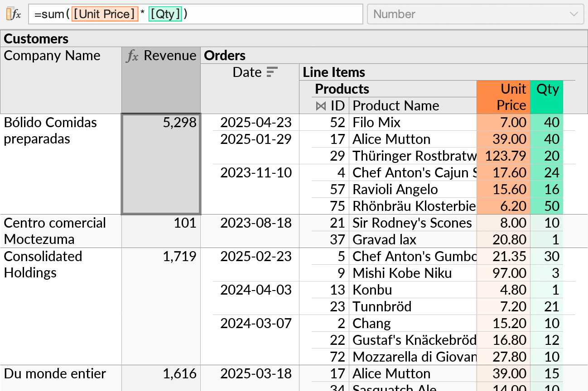Screen dimensions: 588x391
Task: Click the Line Items group header
Action: (x=333, y=72)
